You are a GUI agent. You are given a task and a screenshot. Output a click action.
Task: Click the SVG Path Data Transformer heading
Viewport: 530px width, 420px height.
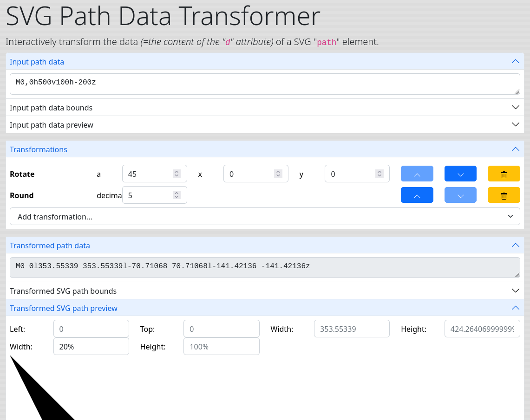pos(163,16)
